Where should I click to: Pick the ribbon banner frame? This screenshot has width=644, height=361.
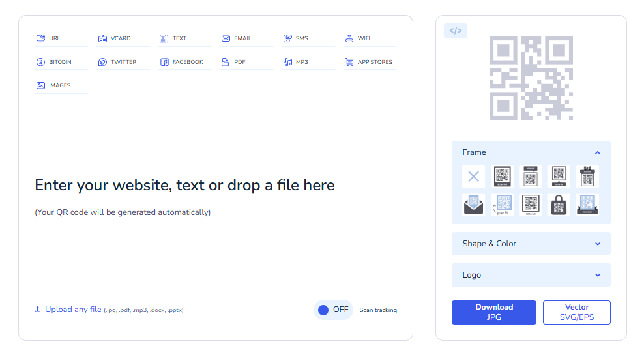587,205
